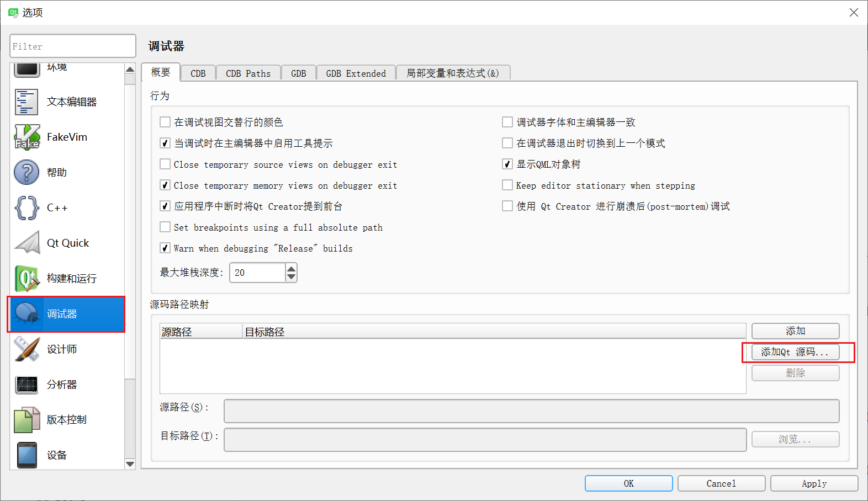
Task: Open the 帮助 help icon
Action: pyautogui.click(x=27, y=173)
